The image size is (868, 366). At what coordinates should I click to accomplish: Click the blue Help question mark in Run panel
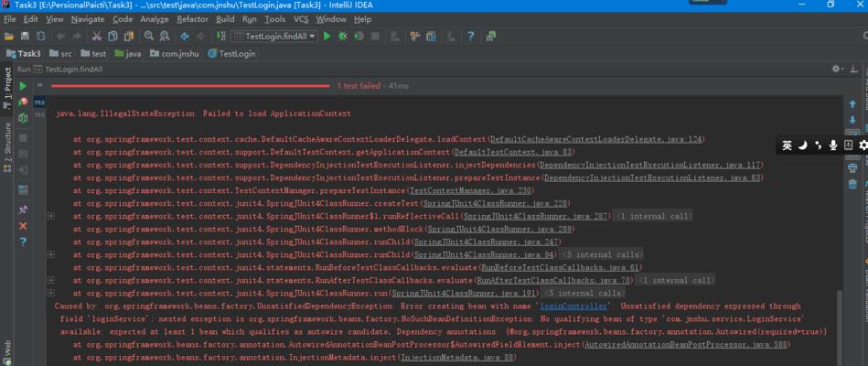click(23, 242)
